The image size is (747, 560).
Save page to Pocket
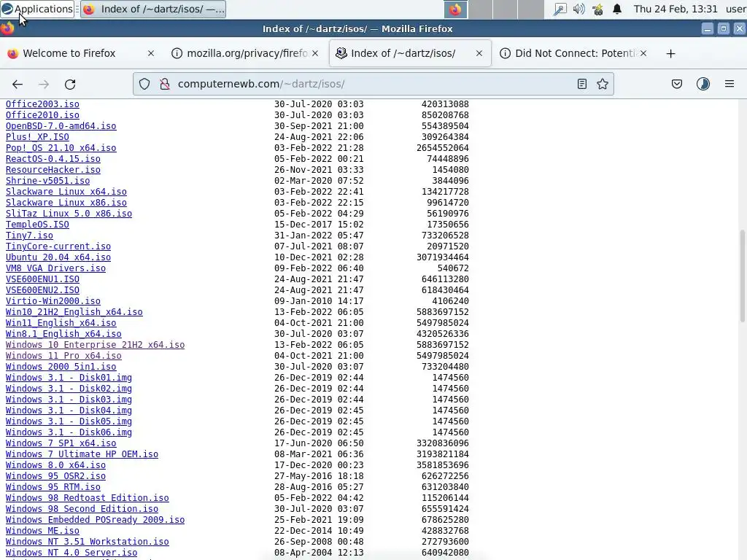[x=677, y=85]
